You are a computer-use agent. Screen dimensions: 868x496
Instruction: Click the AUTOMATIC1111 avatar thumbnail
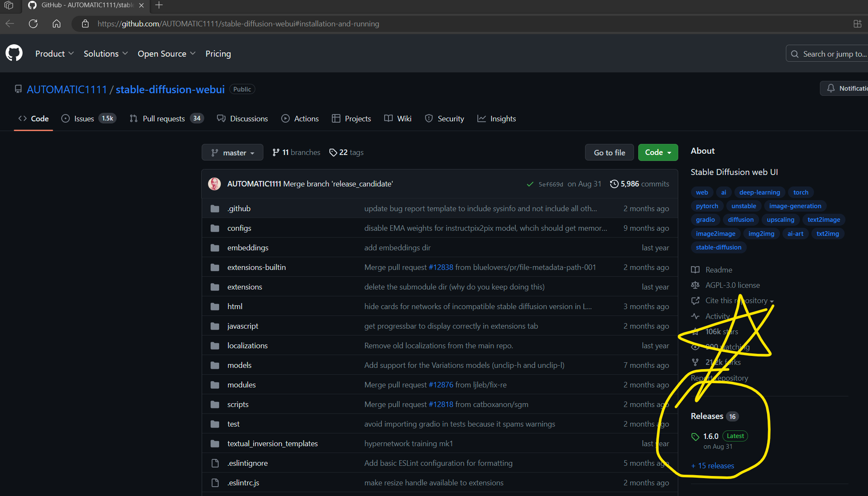coord(214,184)
